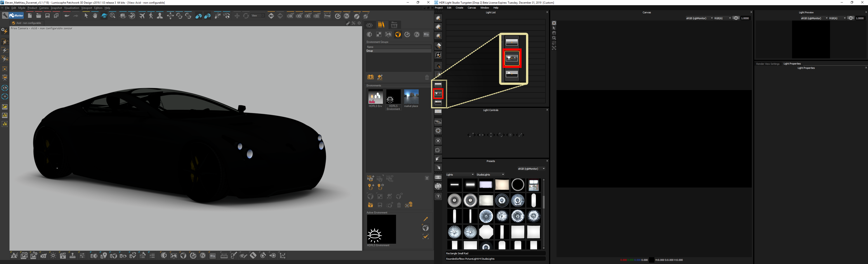Open the Light Preview sRGB (rgbMonitor) dropdown
This screenshot has width=868, height=264.
(814, 18)
